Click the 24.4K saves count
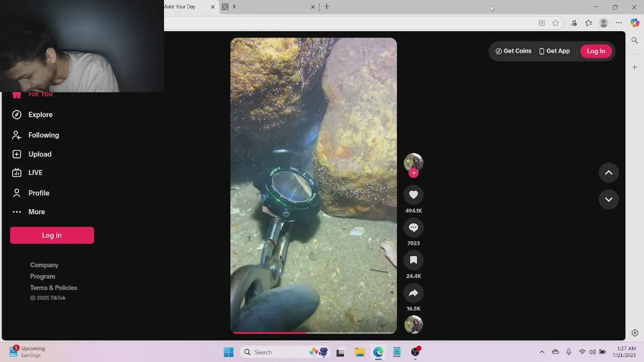Screen dimensions: 644x362 point(414,276)
